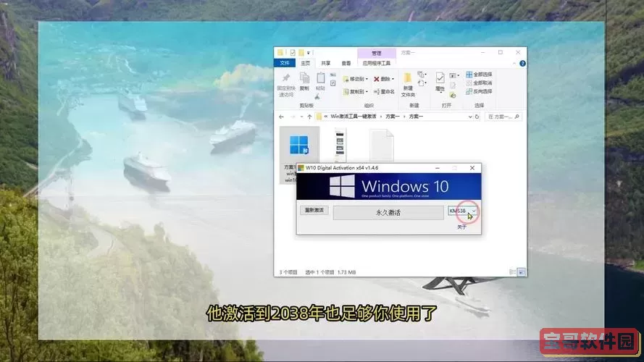The image size is (644, 362).
Task: Click the Win激活工具一键激活 breadcrumb segment
Action: [354, 117]
